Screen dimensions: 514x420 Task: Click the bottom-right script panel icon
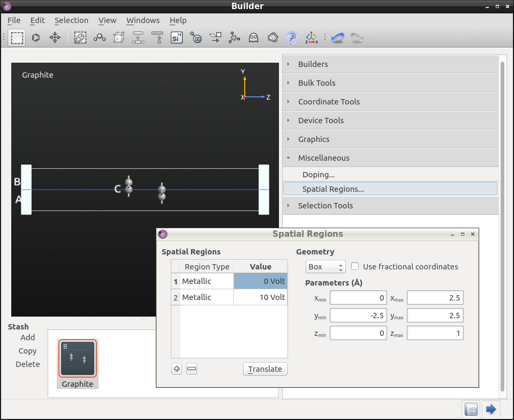471,409
